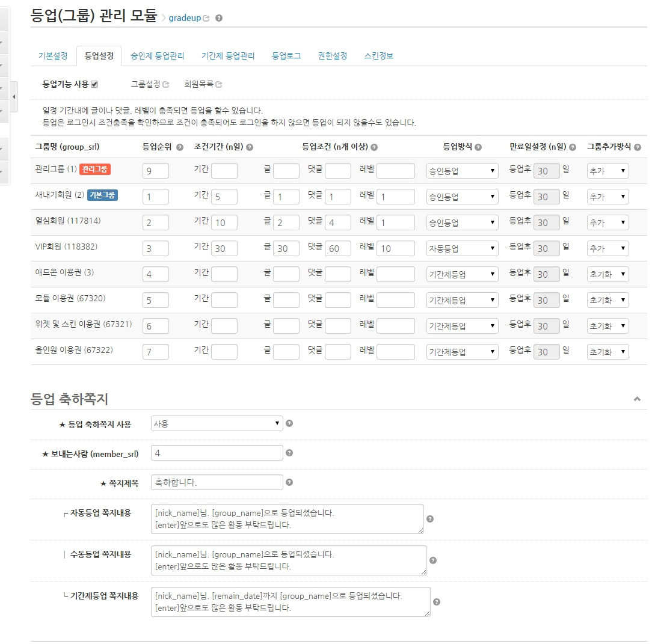Focus 보내는사람 member_srl input
Viewport: 655px width, 644px height.
[x=217, y=453]
